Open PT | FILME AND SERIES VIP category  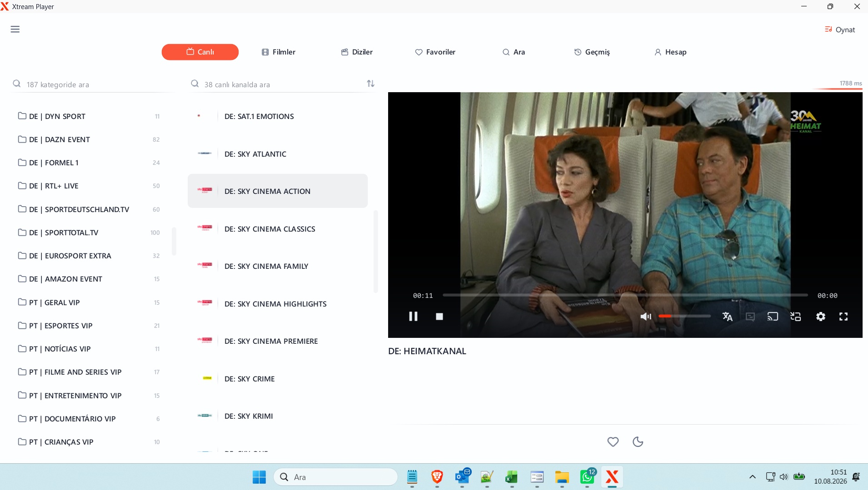(x=89, y=372)
